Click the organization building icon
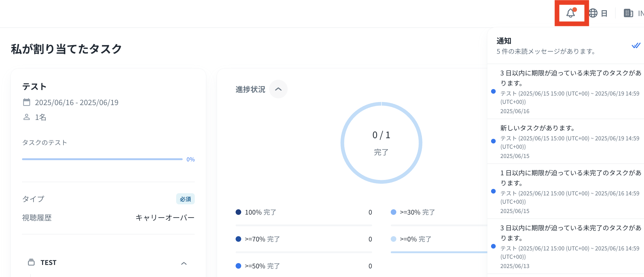 tap(628, 13)
